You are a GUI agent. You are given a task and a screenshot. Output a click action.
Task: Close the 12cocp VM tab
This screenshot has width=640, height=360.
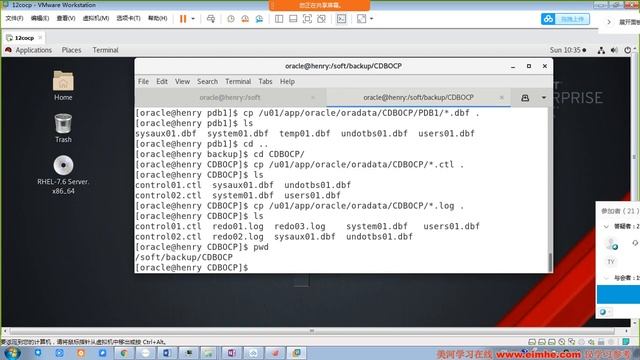pos(40,38)
